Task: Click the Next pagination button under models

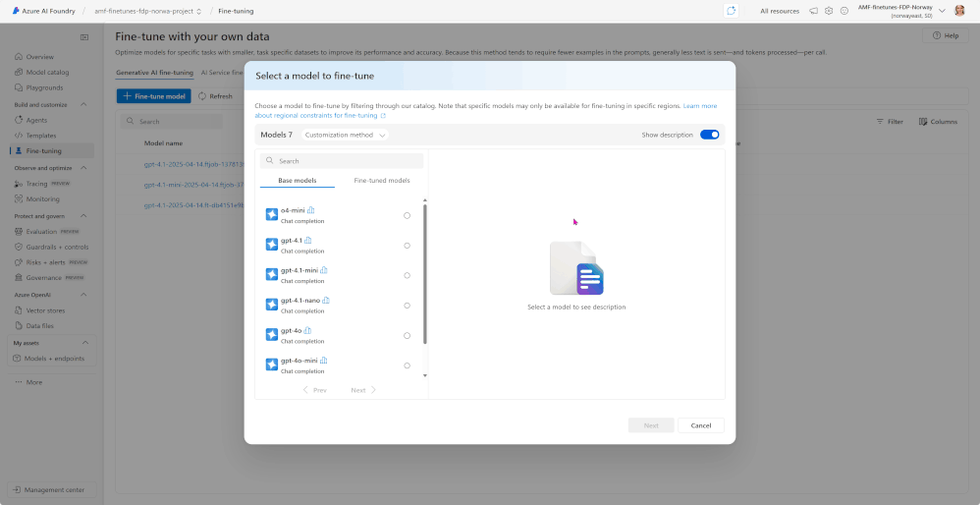Action: pos(363,390)
